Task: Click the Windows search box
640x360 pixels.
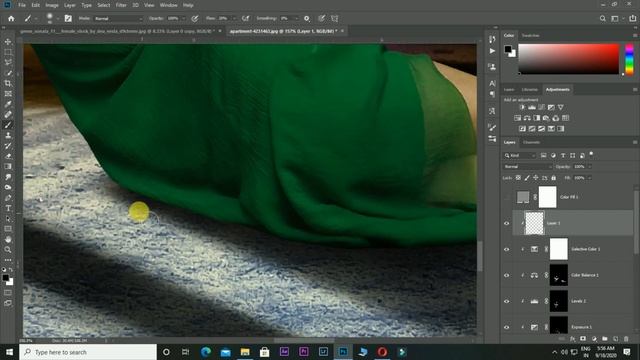Action: click(88, 352)
